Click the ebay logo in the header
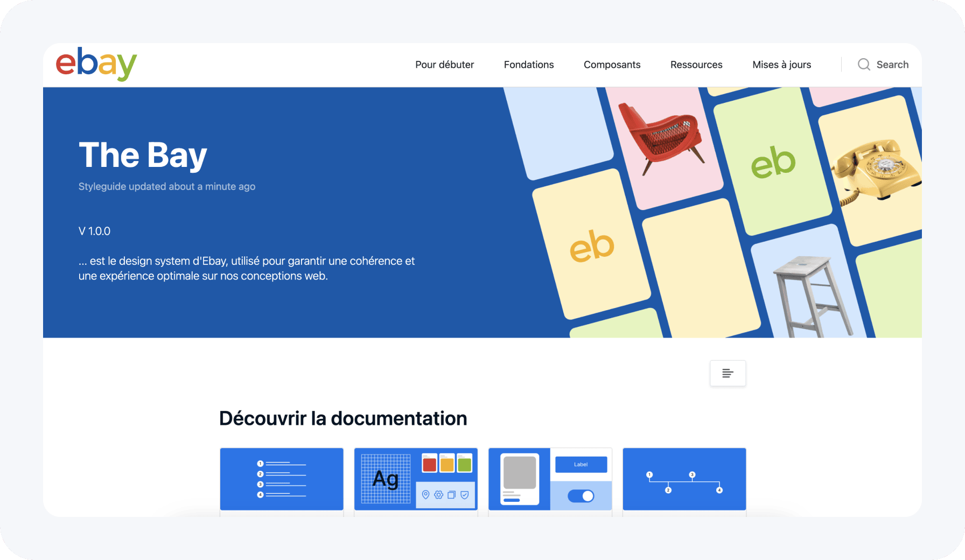The width and height of the screenshot is (965, 560). (x=96, y=64)
